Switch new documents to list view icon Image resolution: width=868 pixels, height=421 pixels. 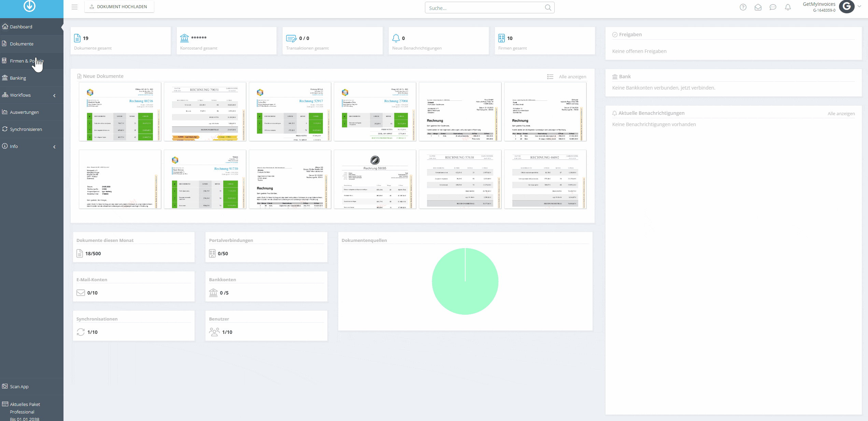(x=550, y=77)
